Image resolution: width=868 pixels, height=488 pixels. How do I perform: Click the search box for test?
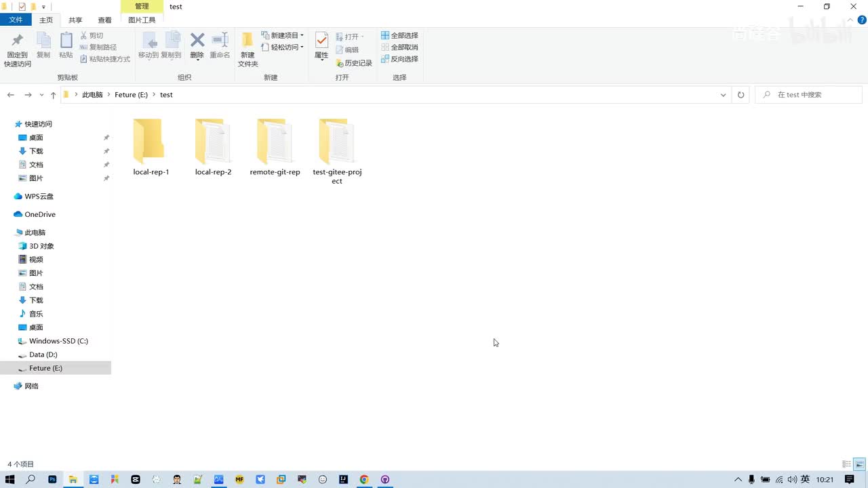click(809, 95)
